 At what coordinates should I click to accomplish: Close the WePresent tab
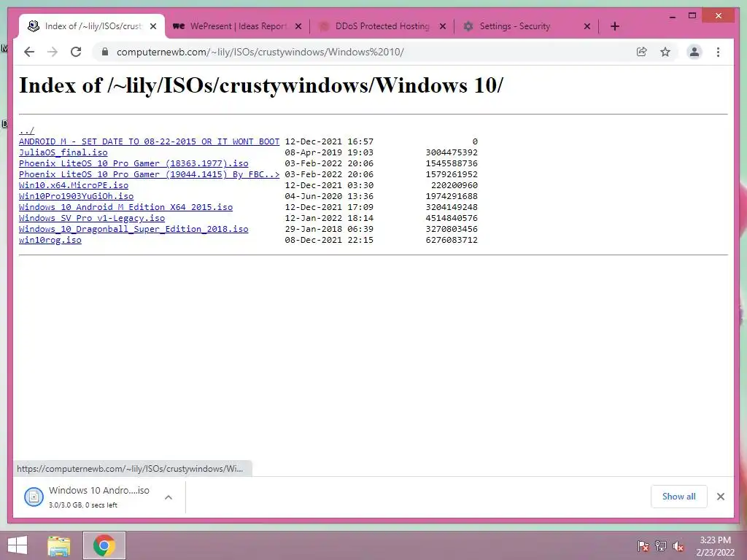point(298,26)
